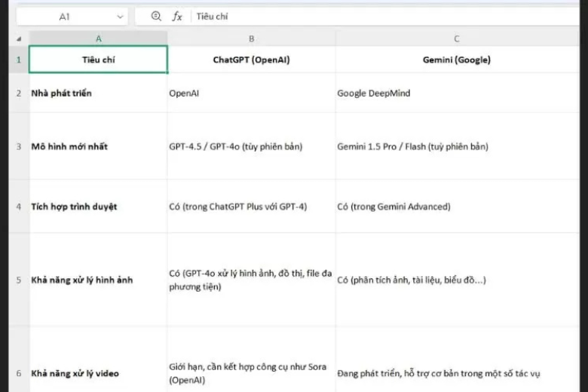Select column C header
This screenshot has height=392, width=588.
click(456, 38)
